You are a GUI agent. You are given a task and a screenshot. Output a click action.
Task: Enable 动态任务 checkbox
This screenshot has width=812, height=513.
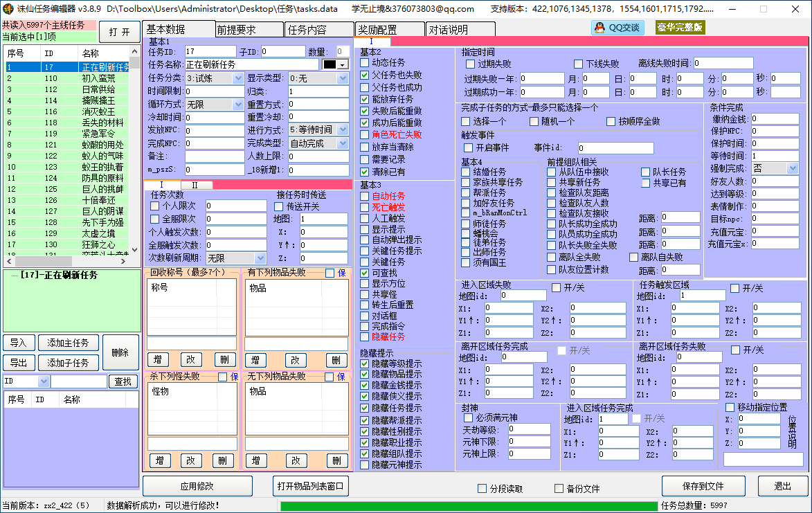click(x=365, y=62)
